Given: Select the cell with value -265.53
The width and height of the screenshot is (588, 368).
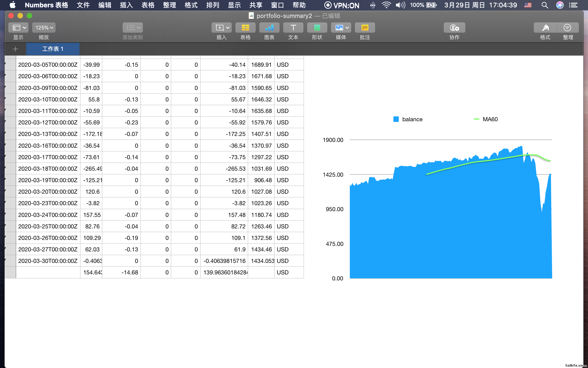Looking at the screenshot, I should tap(224, 169).
